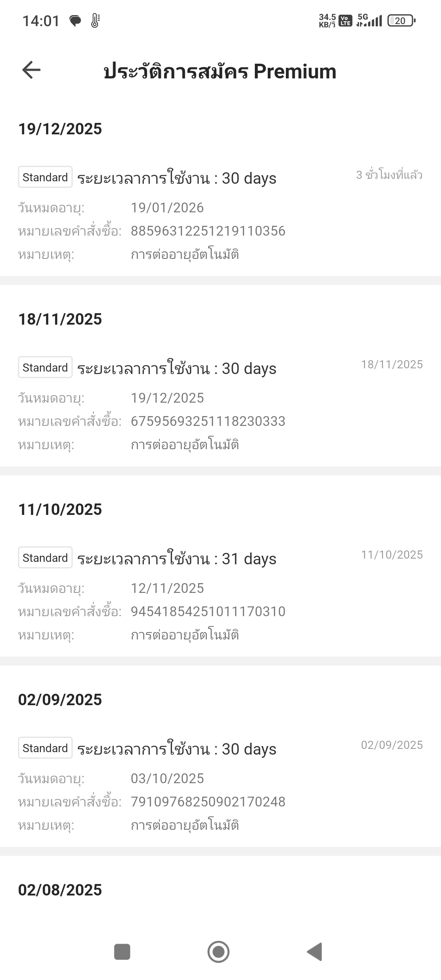Select order number 945418542510111​70310

click(208, 612)
